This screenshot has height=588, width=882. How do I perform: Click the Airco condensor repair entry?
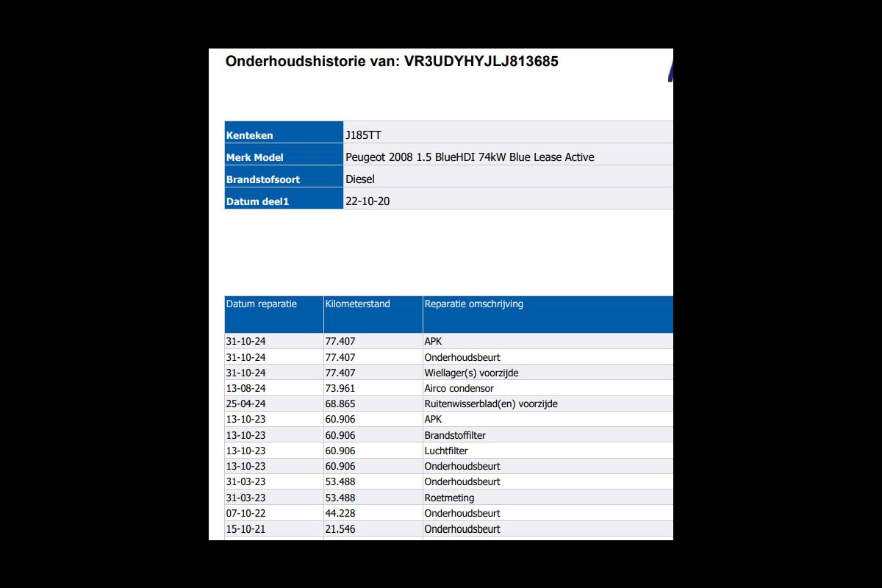(459, 388)
